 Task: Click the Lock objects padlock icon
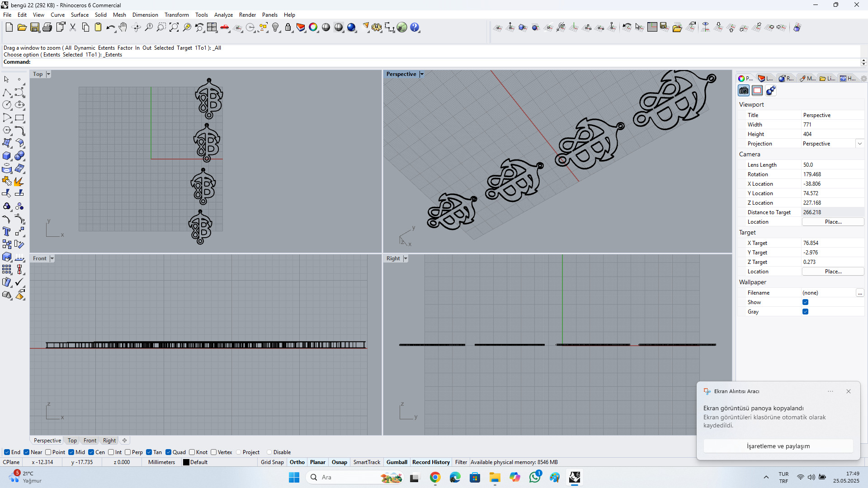[x=288, y=28]
